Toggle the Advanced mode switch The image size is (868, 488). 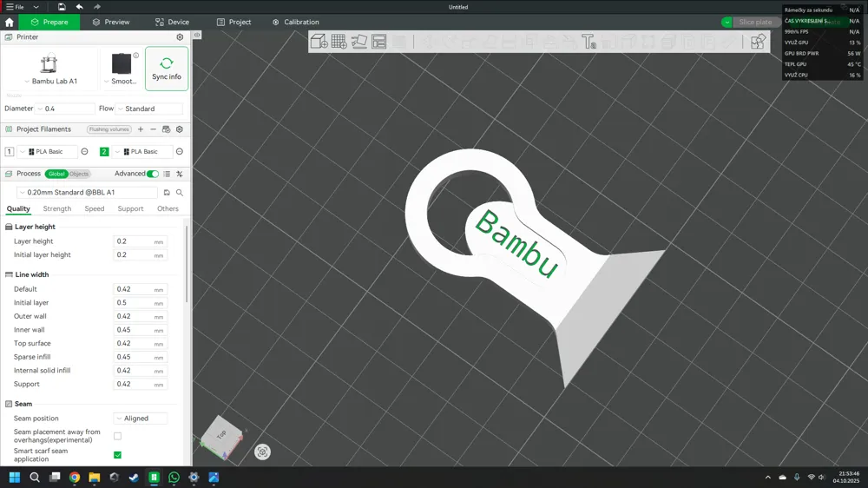coord(153,174)
